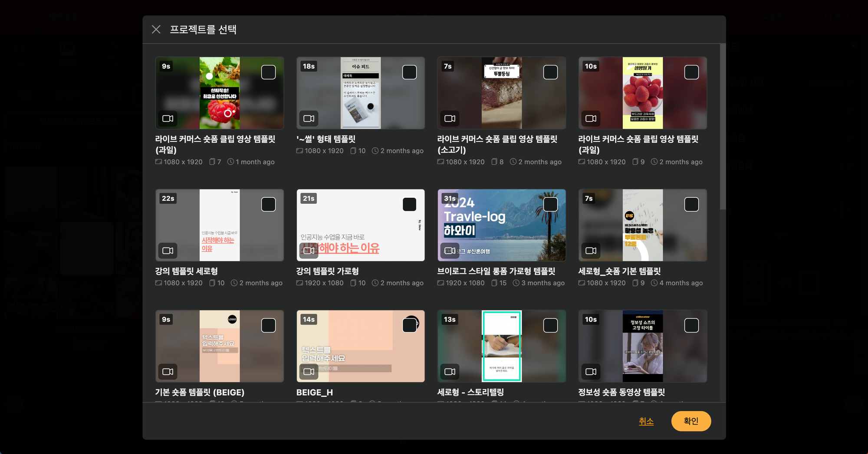Click video icon on '~썰' 형태 템플릿
Screen dimensions: 868x454
pyautogui.click(x=309, y=118)
